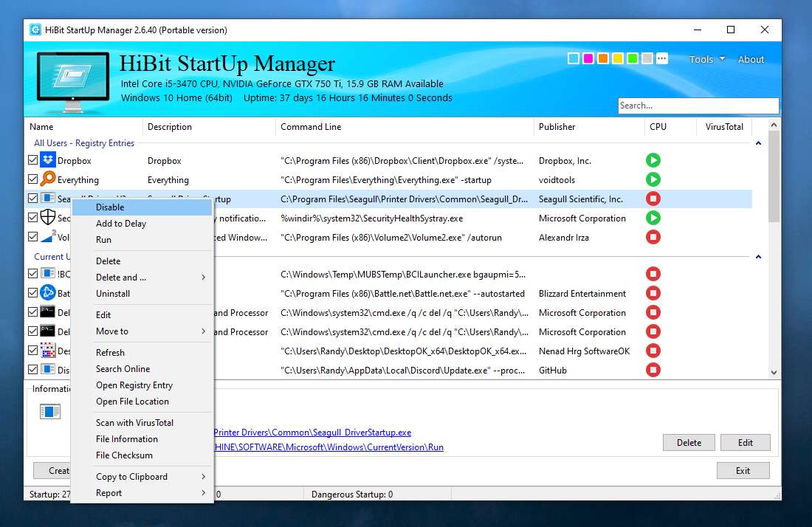Choose 'Open File Location' from the context menu

pyautogui.click(x=142, y=402)
